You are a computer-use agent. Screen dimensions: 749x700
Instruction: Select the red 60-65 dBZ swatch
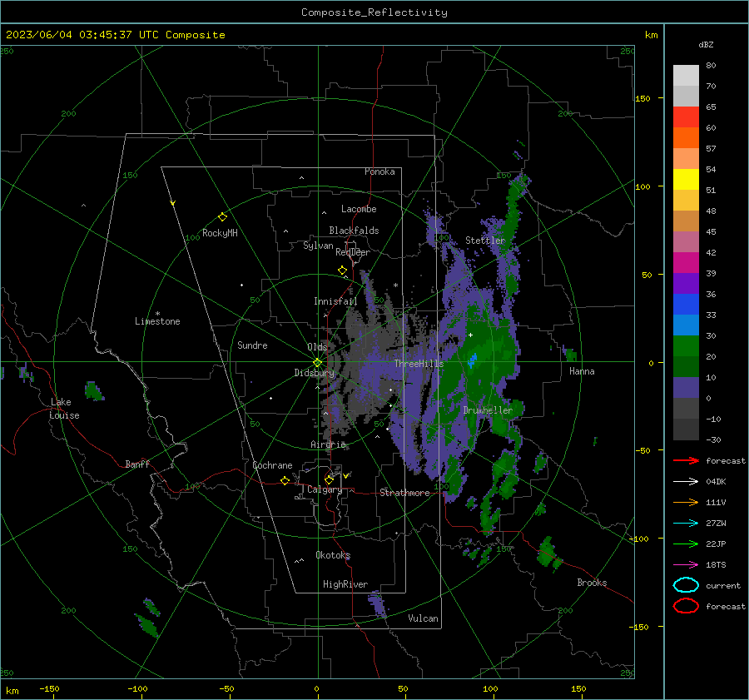(x=686, y=117)
